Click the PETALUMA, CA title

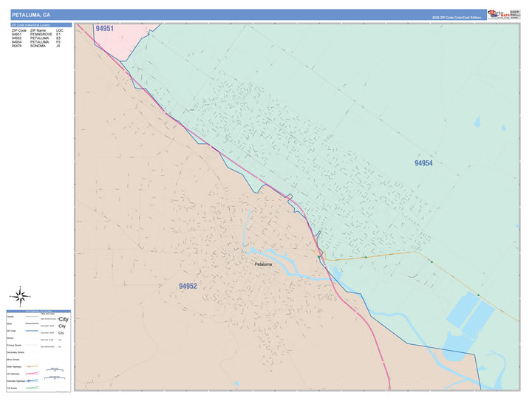pos(31,15)
